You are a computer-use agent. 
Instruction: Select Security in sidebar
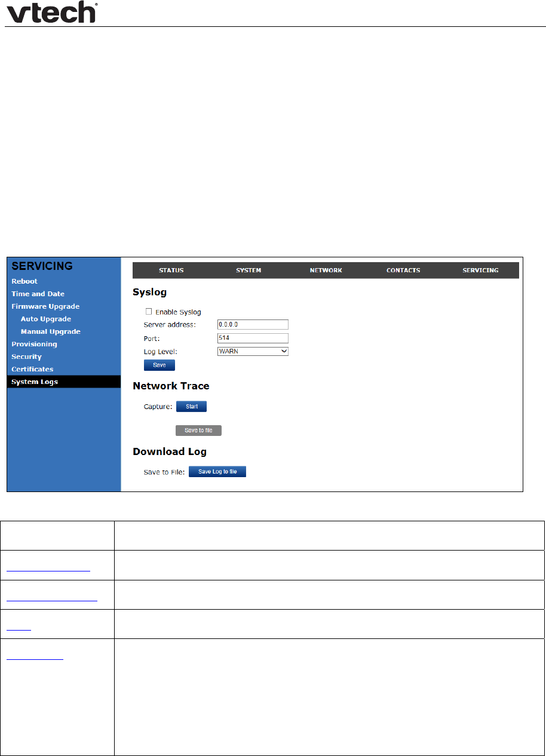point(27,357)
